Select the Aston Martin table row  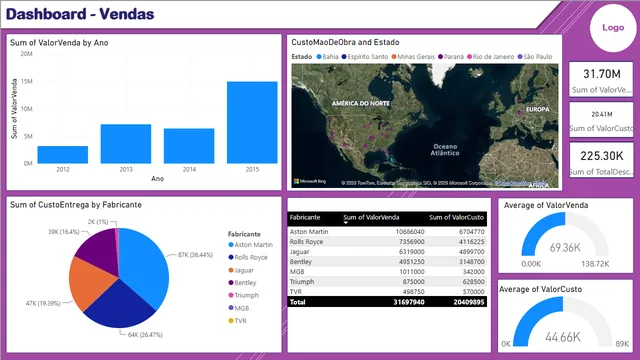click(387, 232)
